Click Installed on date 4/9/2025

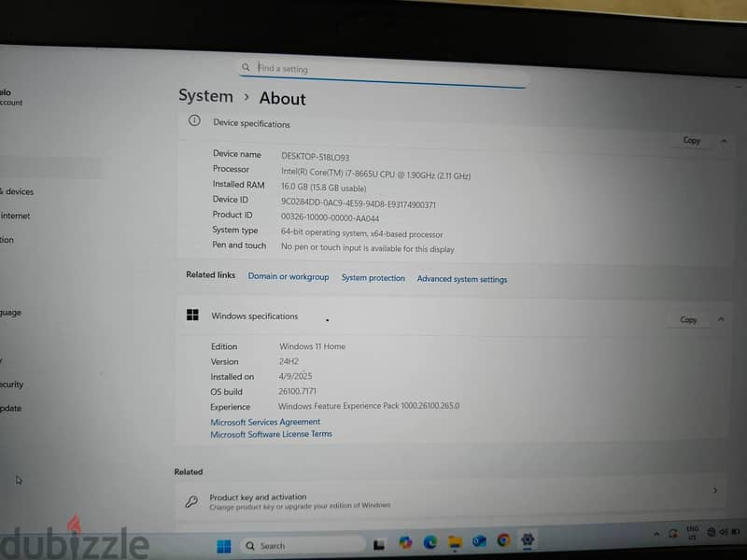(x=295, y=376)
